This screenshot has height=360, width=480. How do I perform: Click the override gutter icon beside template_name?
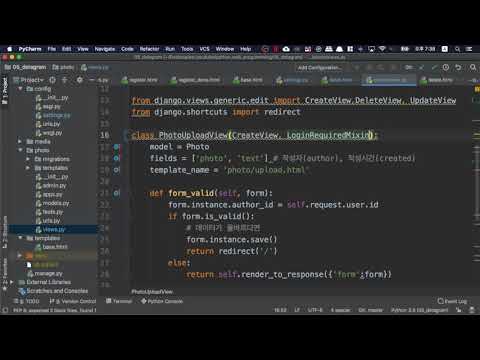[x=116, y=170]
